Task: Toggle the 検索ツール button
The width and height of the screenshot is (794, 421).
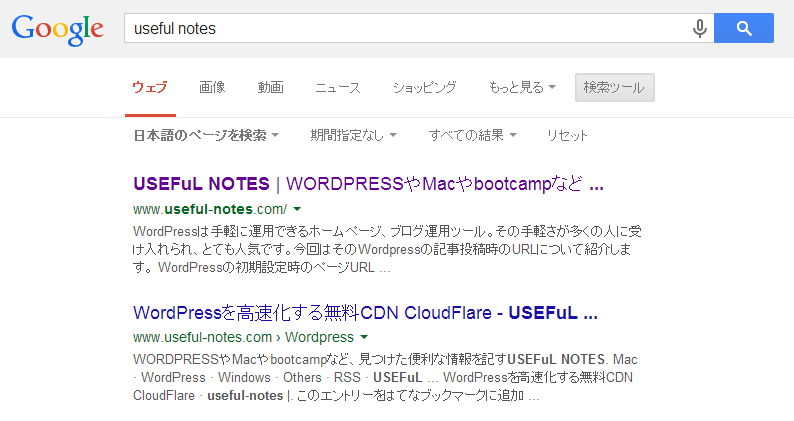Action: [x=615, y=87]
